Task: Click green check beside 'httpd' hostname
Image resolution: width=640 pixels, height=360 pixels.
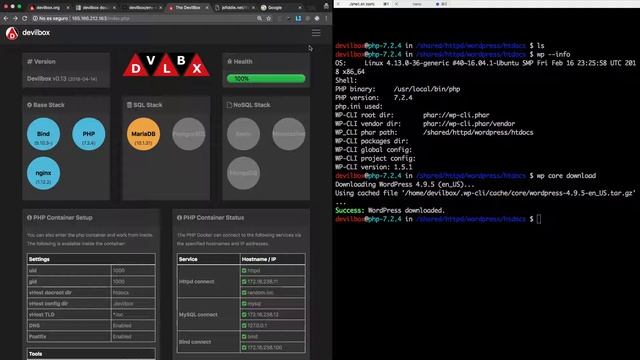Action: (x=244, y=270)
